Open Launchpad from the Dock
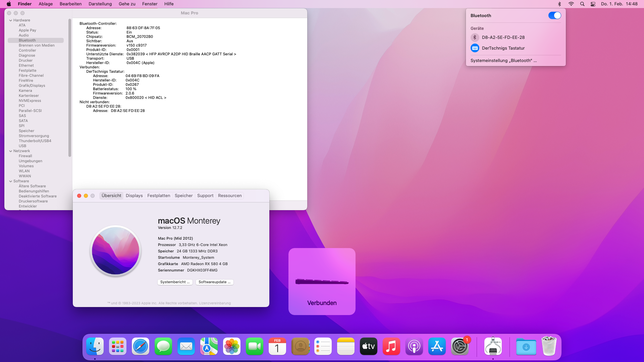 point(118,346)
